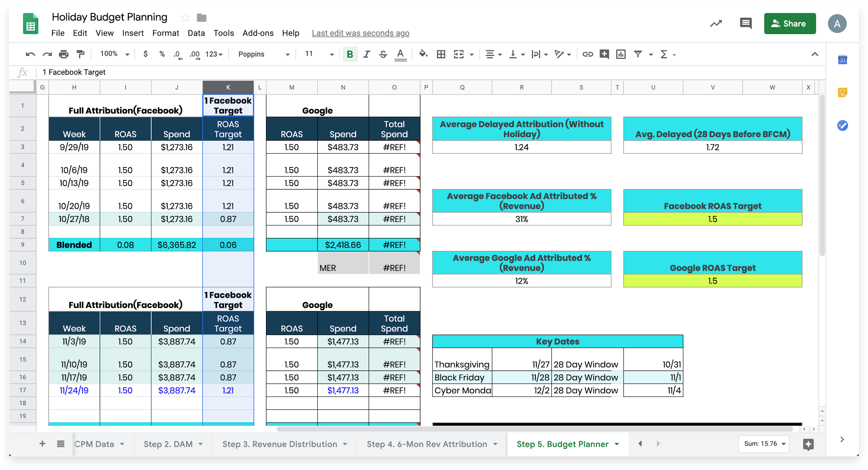Open the borders tool
The width and height of the screenshot is (868, 470).
(441, 54)
